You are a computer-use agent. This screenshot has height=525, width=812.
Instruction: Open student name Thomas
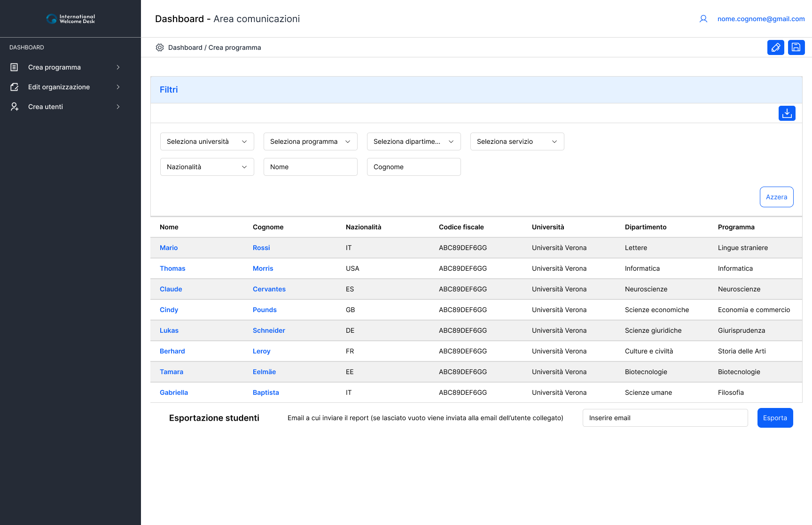tap(172, 268)
